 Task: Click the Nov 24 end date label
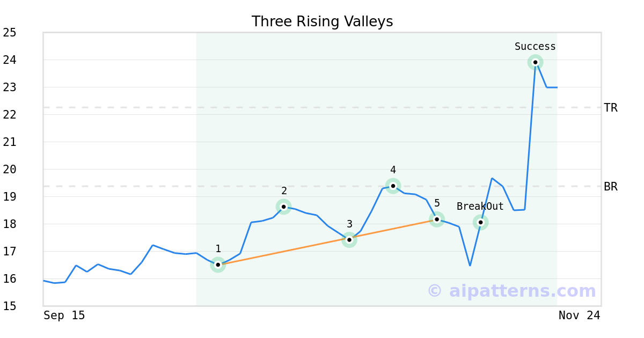click(579, 315)
